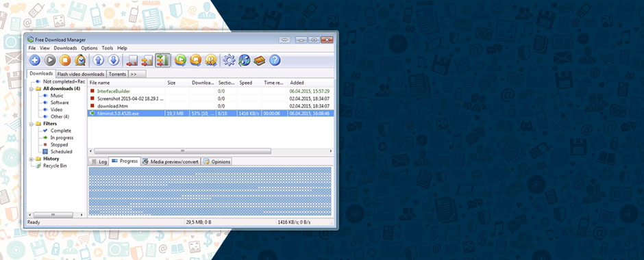Open settings with the gear icon
Screen dimensions: 644x260
230,61
